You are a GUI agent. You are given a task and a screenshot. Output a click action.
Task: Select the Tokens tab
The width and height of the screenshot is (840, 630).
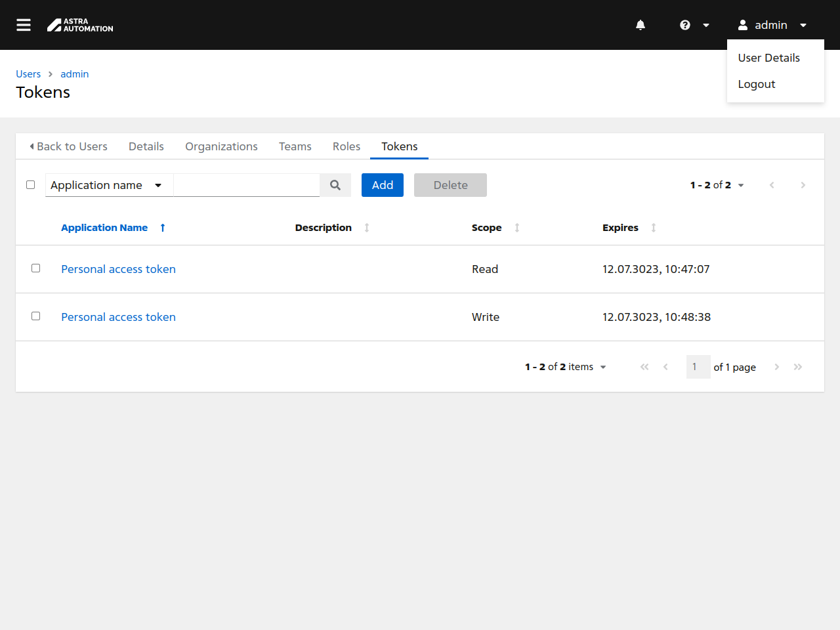pos(400,146)
